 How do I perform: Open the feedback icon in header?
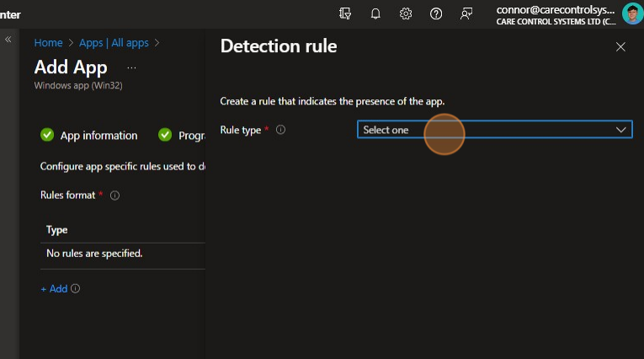pyautogui.click(x=466, y=13)
